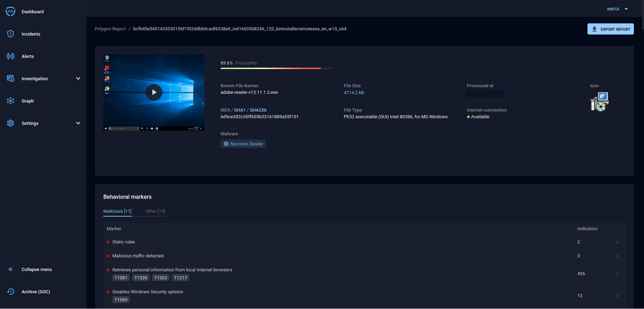The height and width of the screenshot is (309, 644).
Task: Open Alerts in the sidebar
Action: 28,56
